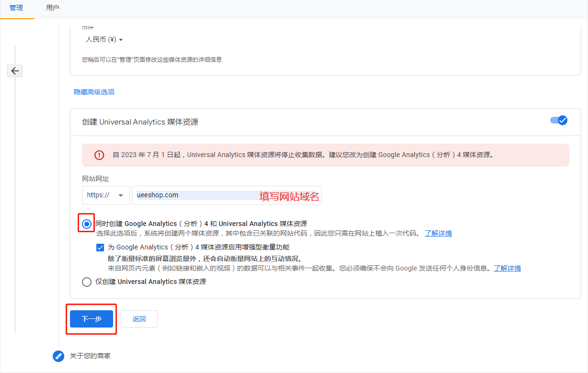
Task: Click the 2023 年 7 月 1 日 warning message
Action: coord(303,155)
